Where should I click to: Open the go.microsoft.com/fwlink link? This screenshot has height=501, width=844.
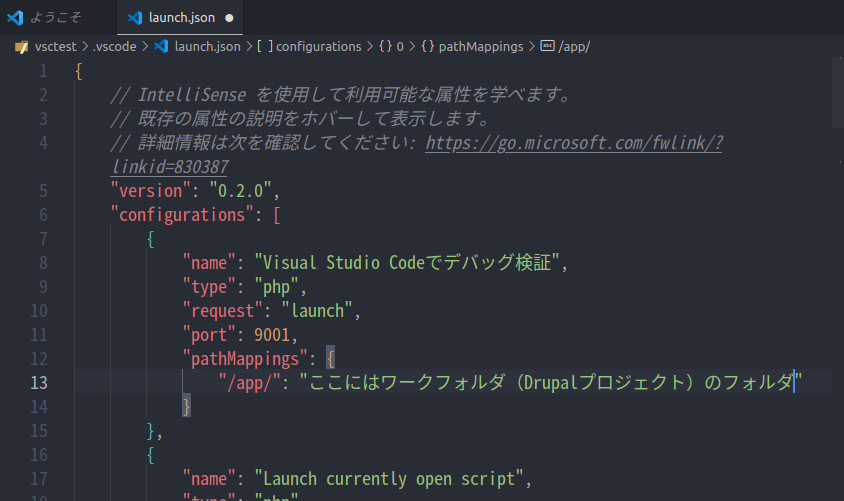[x=574, y=143]
